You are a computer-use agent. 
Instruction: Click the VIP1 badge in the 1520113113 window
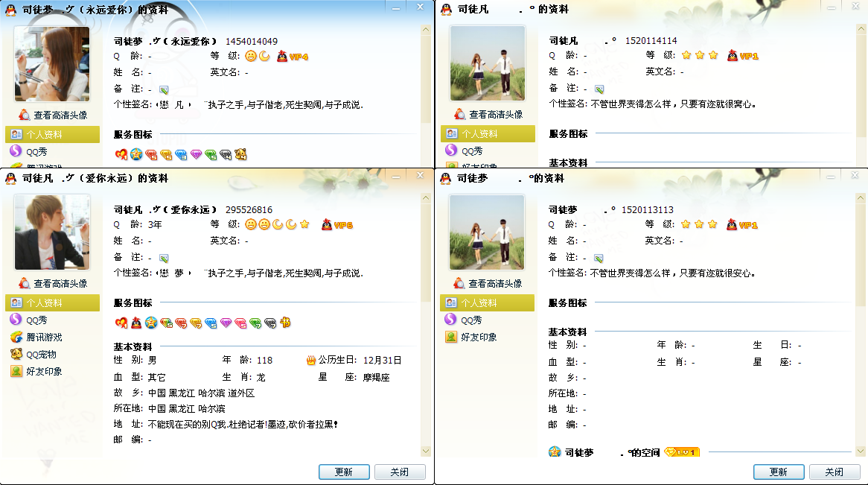coord(742,224)
